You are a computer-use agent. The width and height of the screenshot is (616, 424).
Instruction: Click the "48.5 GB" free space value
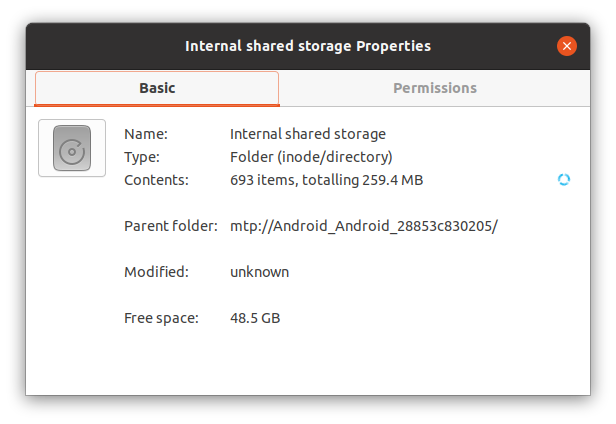tap(255, 318)
